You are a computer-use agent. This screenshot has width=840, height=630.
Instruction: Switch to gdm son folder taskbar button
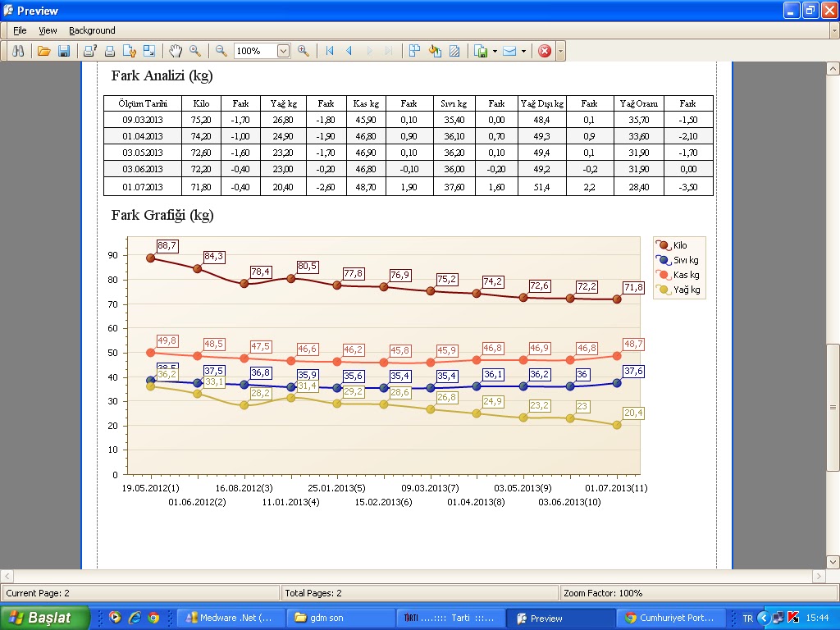coord(340,618)
